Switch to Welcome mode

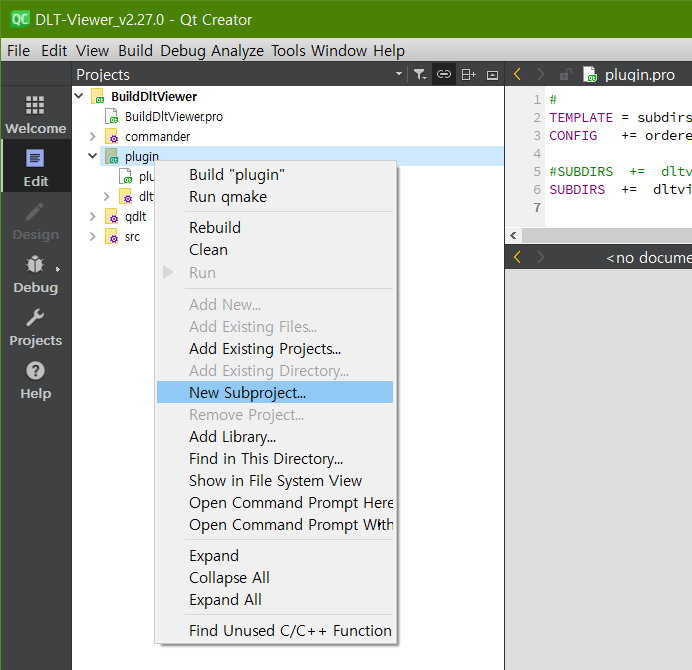(35, 114)
